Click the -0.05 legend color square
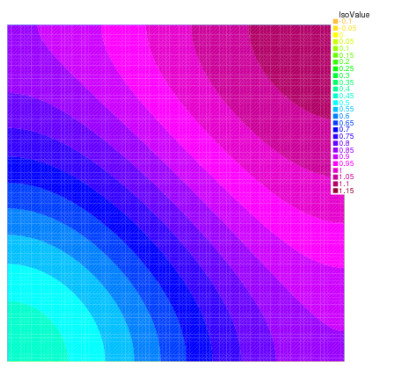Viewport: 396px width, 369px height. click(x=335, y=28)
